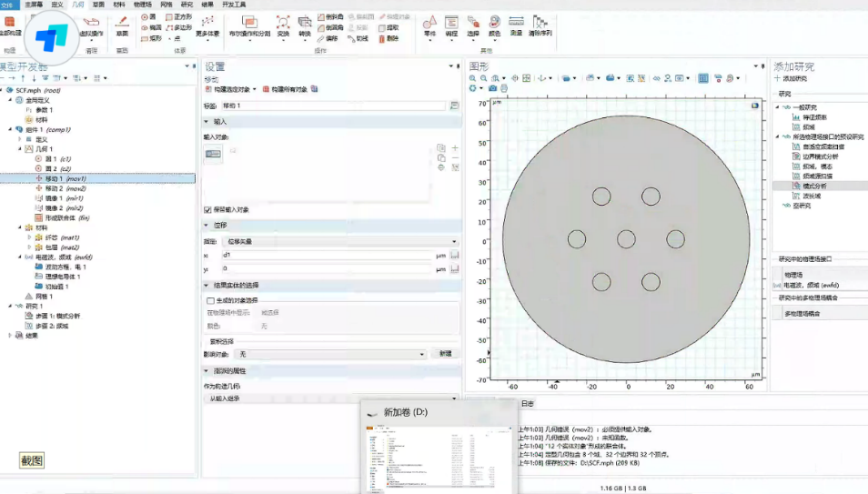Enable the Resulting objects selection checkbox
The height and width of the screenshot is (494, 868).
[211, 300]
